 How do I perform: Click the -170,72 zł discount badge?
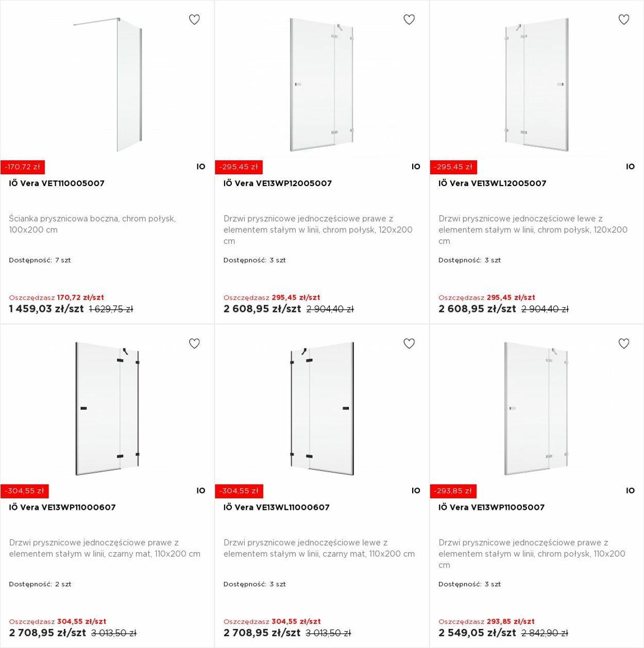coord(23,167)
